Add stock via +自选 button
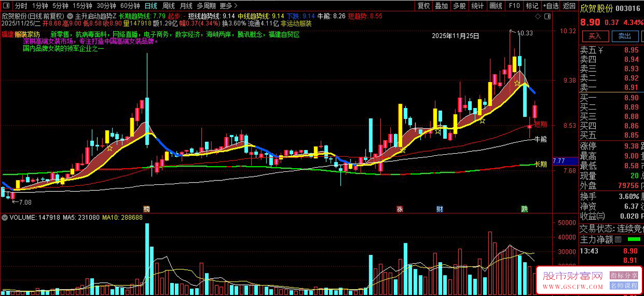Screen dimensions: 644x296 tap(550, 6)
